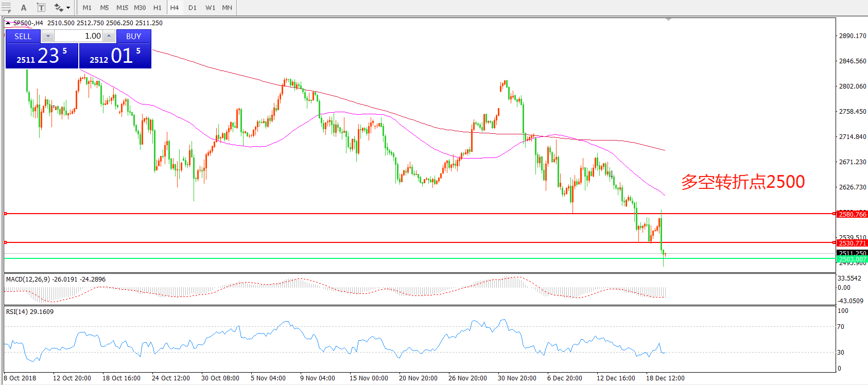Image resolution: width=868 pixels, height=385 pixels.
Task: Select the Text Label tool icon
Action: tap(41, 8)
